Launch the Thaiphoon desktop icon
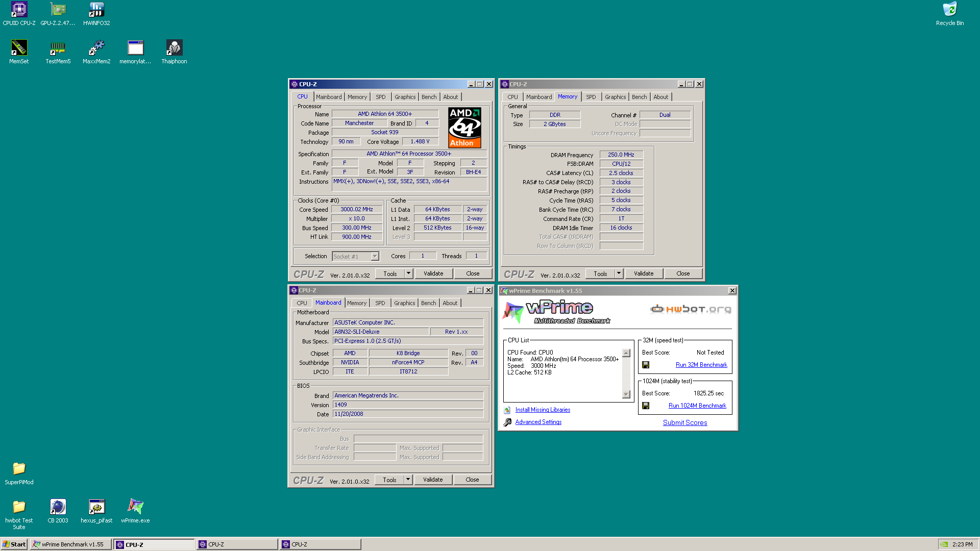The image size is (980, 551). [174, 52]
